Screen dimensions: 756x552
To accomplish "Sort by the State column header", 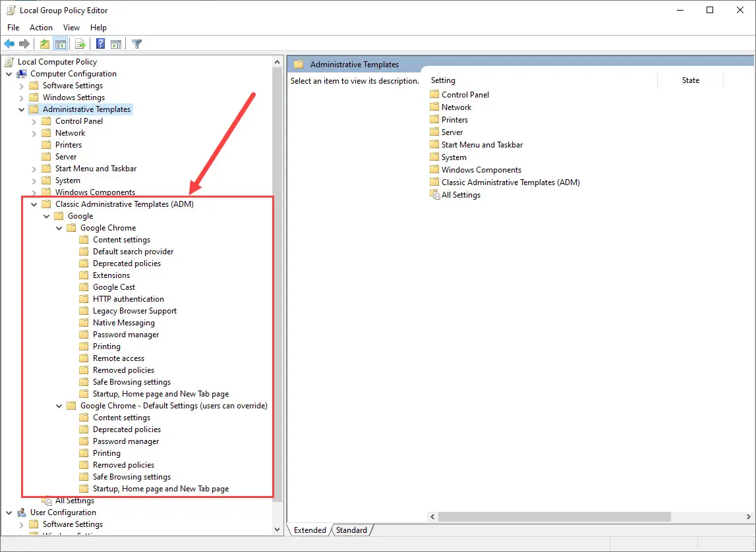I will [691, 80].
